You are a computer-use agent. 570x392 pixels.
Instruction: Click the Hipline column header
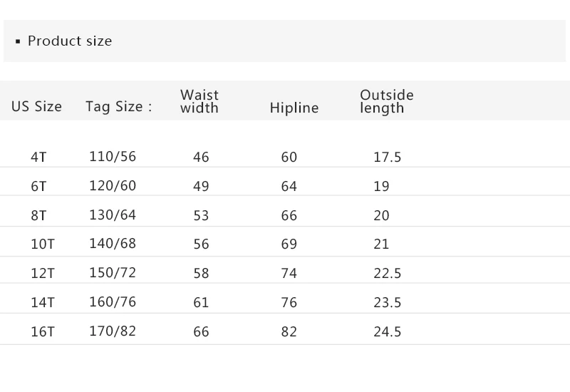pos(294,108)
